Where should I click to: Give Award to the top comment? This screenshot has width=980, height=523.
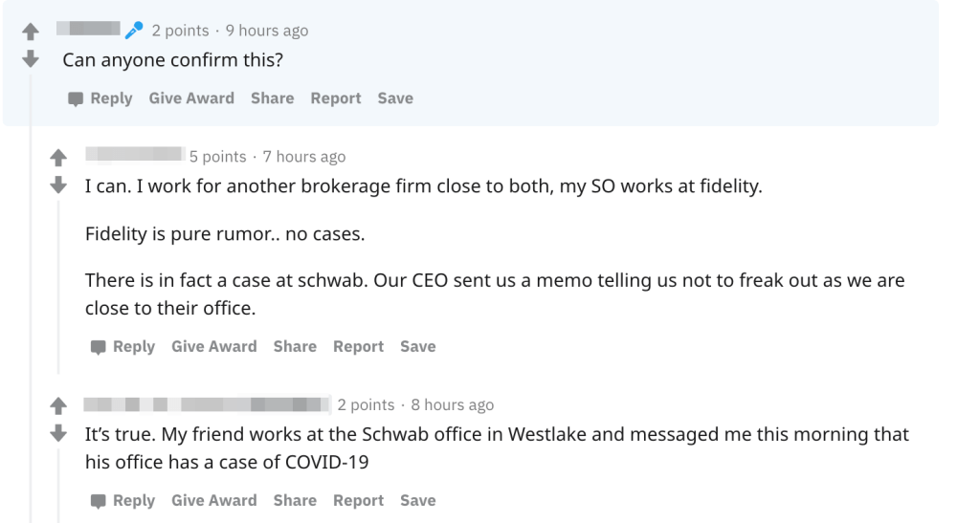[x=191, y=98]
